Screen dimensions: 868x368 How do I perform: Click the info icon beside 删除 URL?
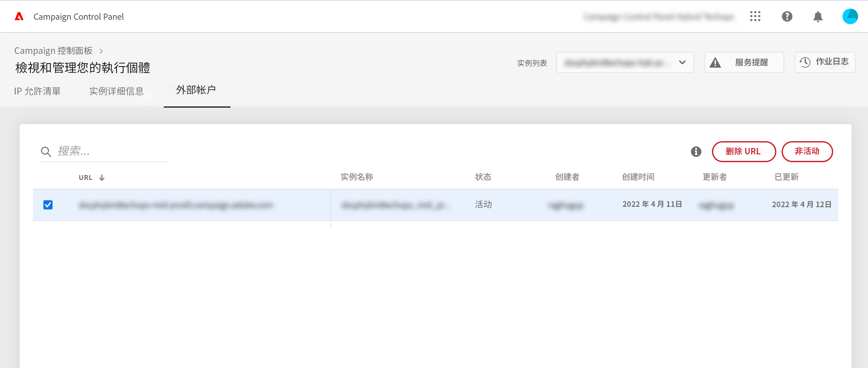[x=696, y=152]
